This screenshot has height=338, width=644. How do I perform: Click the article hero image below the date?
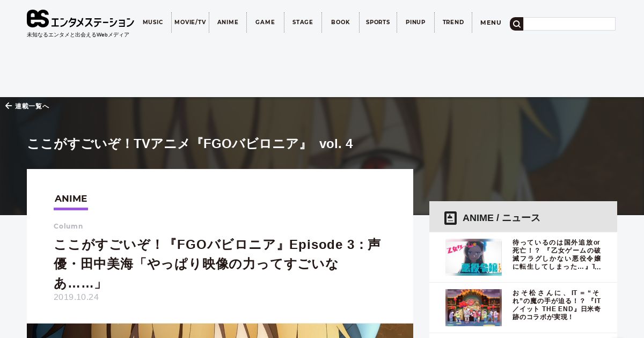tap(220, 330)
